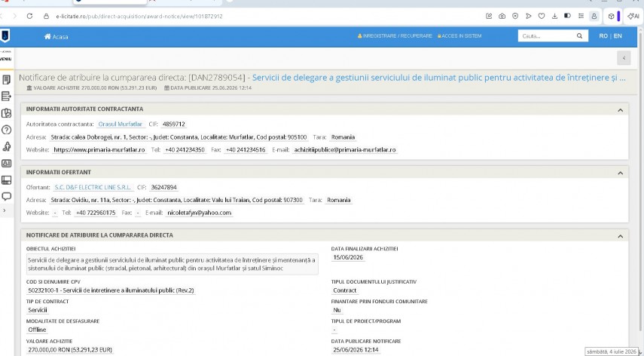Open the person figure sidebar icon

pyautogui.click(x=6, y=147)
